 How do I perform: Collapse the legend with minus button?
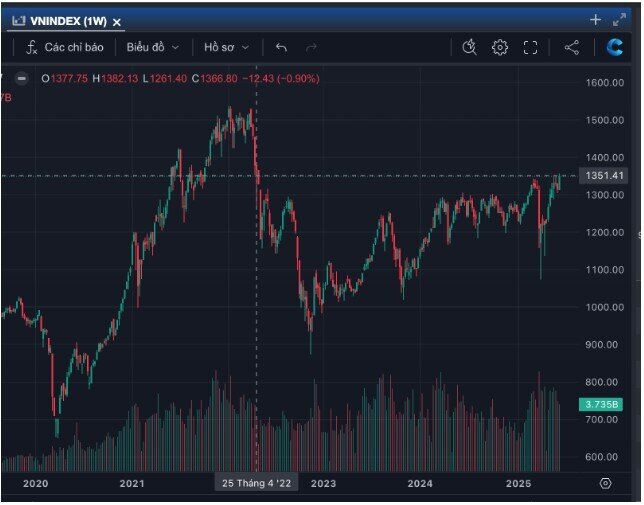click(22, 78)
